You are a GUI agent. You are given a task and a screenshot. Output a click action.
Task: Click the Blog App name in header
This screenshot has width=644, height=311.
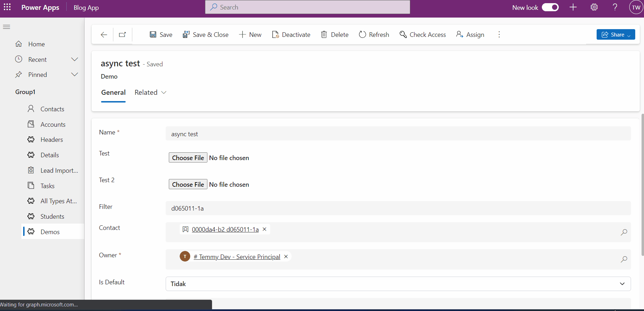tap(86, 7)
